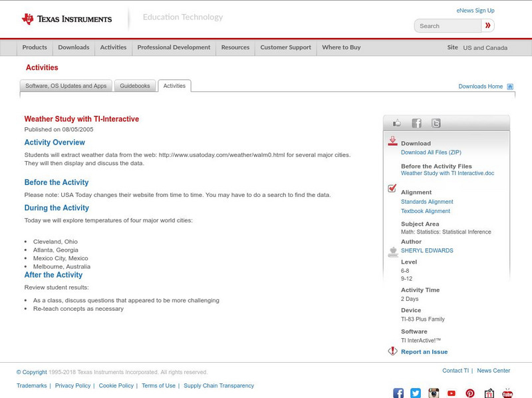Open Supply Chain Transparency link

[x=219, y=386]
